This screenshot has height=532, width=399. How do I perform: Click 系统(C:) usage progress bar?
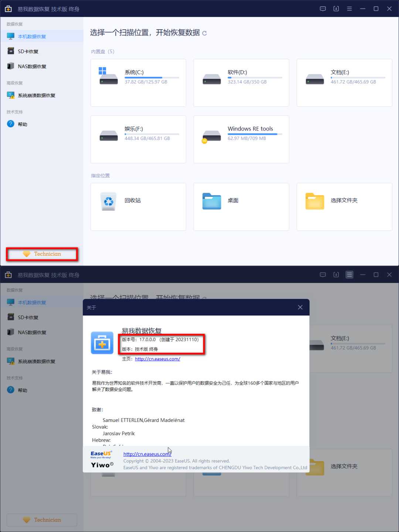coord(152,78)
